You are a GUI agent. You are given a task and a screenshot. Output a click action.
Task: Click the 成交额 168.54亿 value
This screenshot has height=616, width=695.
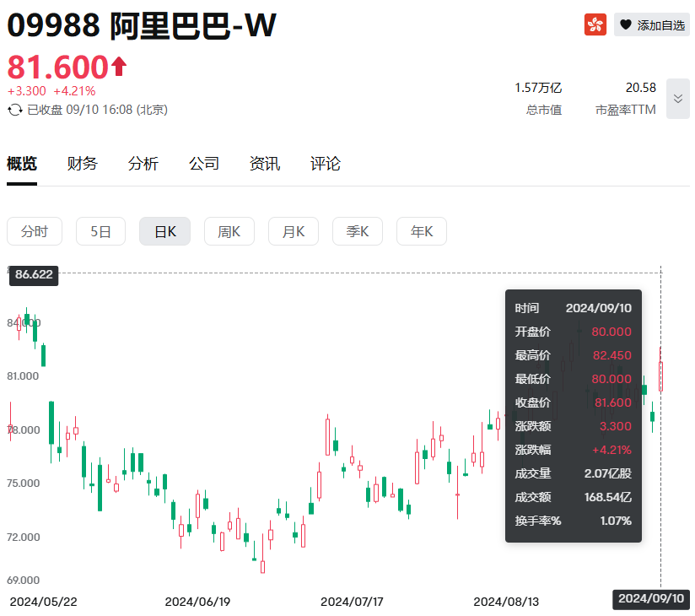607,497
